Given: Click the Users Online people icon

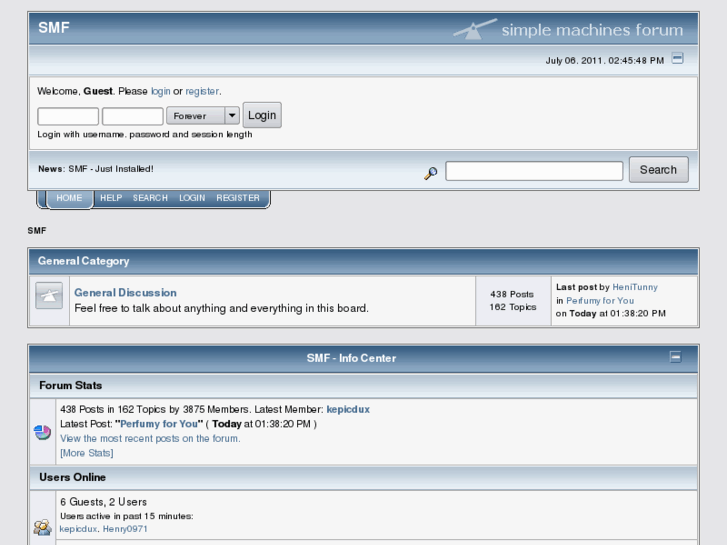Looking at the screenshot, I should click(42, 527).
